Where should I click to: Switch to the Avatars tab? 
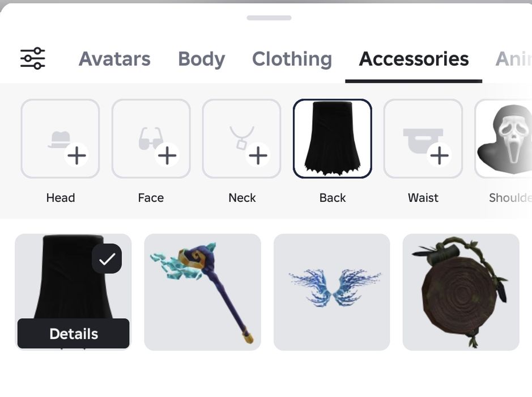(114, 59)
